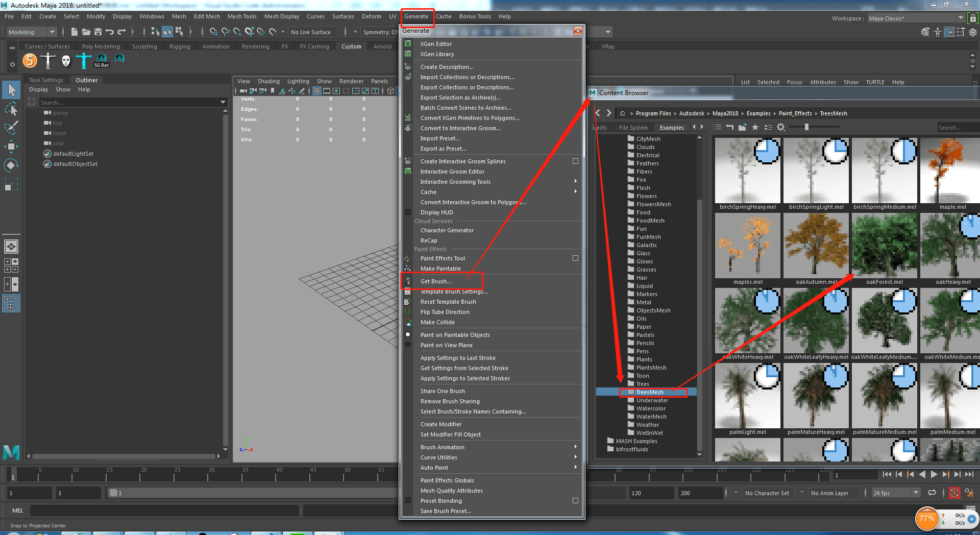
Task: Open Paint Effects Tool option box
Action: [575, 258]
